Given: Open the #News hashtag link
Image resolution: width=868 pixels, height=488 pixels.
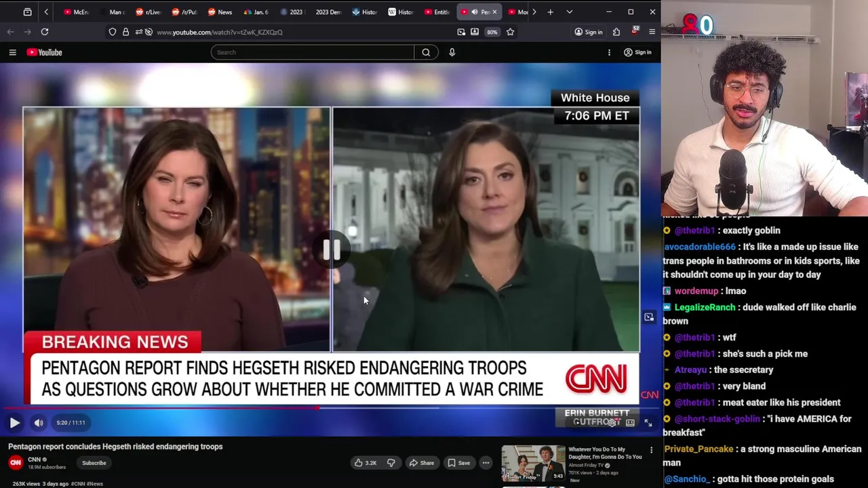Looking at the screenshot, I should coord(95,484).
